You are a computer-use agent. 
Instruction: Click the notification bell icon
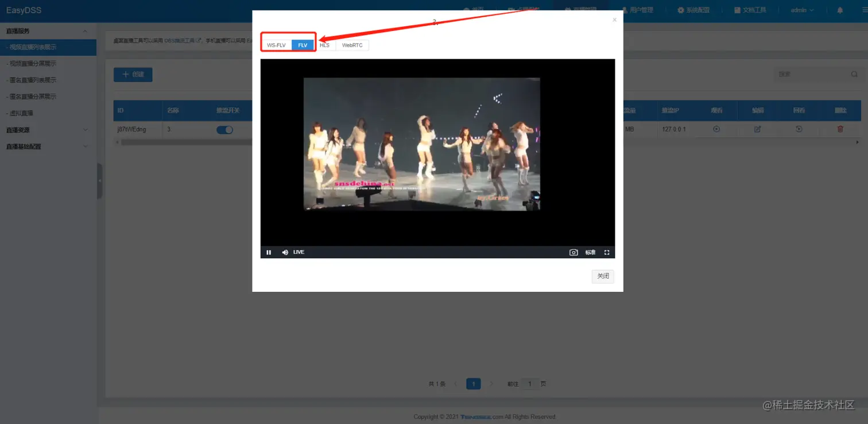pyautogui.click(x=840, y=10)
